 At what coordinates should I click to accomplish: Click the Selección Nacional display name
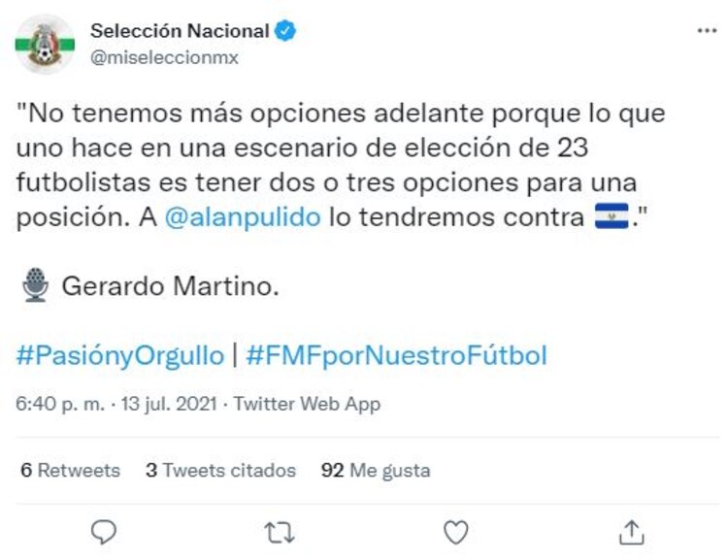coord(180,31)
